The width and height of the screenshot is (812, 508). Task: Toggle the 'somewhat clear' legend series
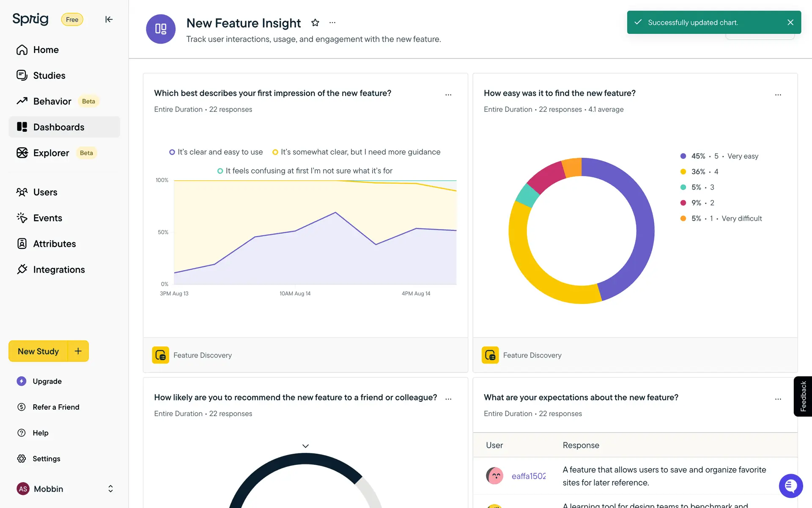(x=356, y=152)
